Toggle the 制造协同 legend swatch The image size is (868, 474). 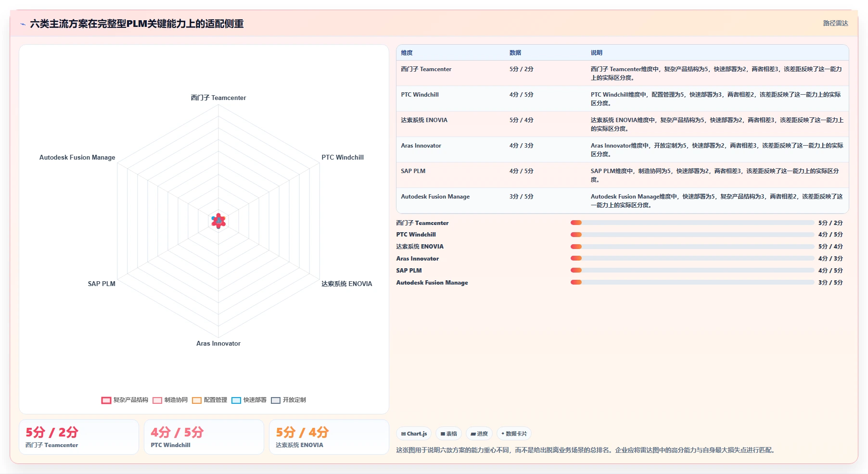pos(157,400)
